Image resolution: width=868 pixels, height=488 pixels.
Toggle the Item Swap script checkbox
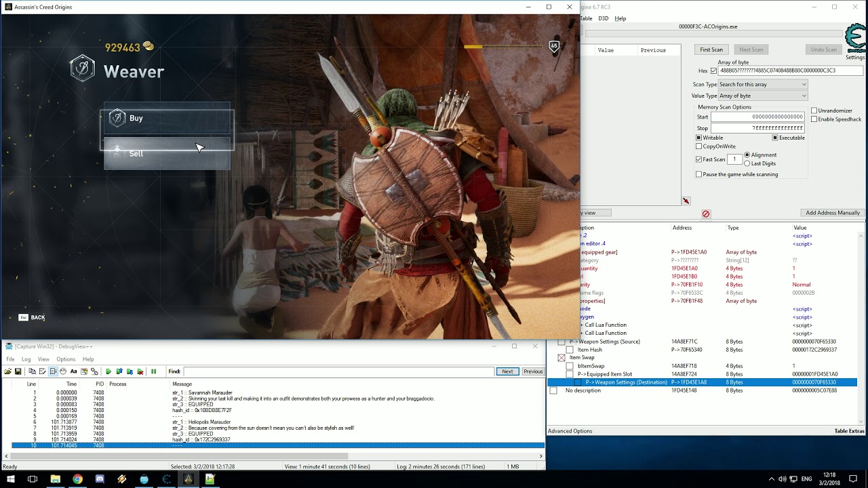[x=561, y=358]
